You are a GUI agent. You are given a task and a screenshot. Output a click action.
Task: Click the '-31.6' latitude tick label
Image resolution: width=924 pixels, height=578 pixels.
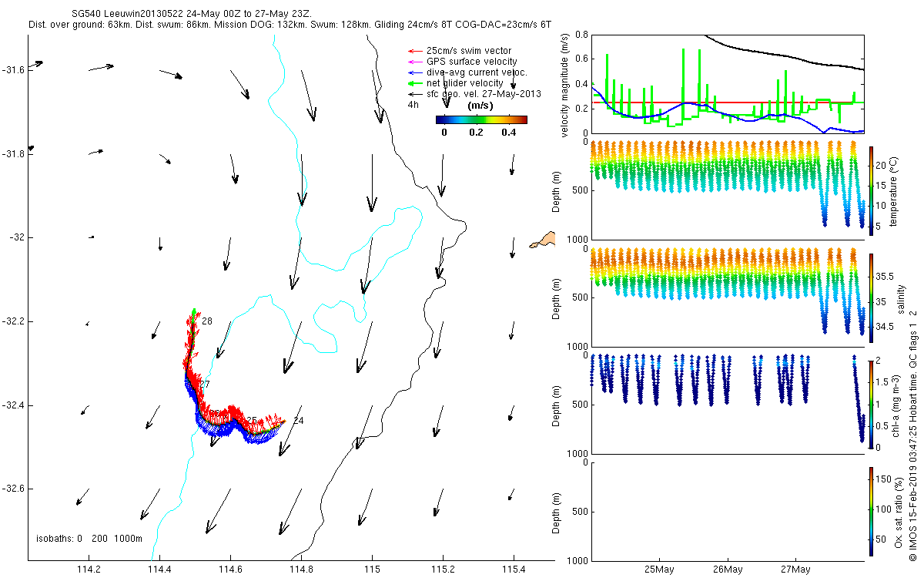pyautogui.click(x=14, y=69)
